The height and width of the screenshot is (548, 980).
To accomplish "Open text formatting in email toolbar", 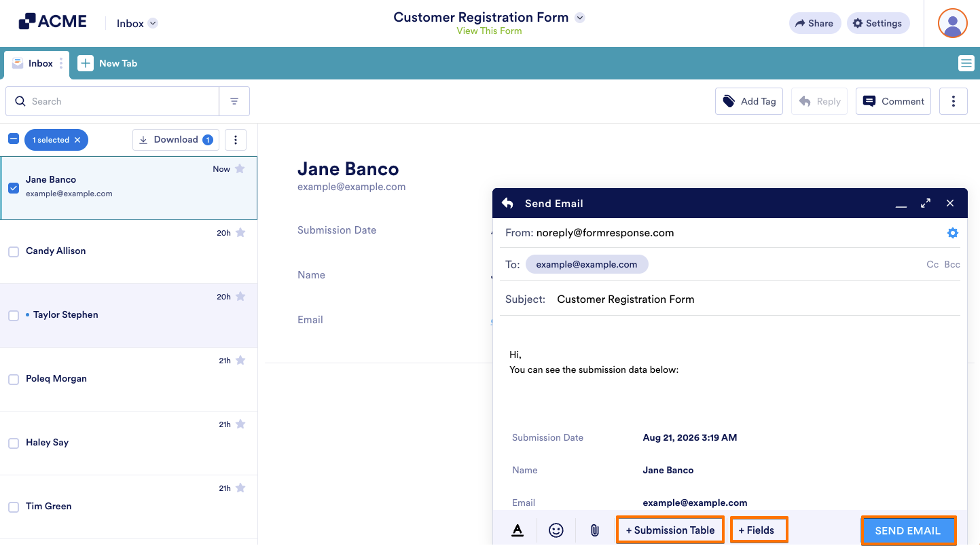I will pos(518,530).
